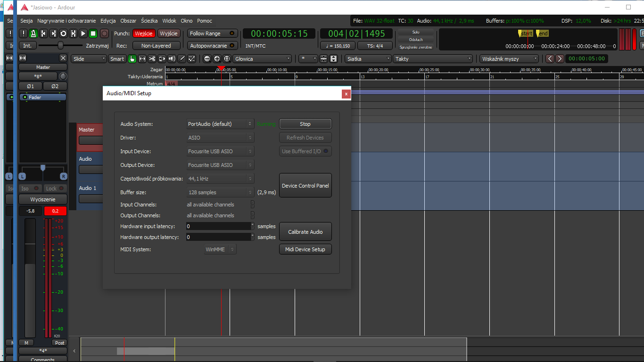
Task: Toggle Autopowracanie auto-return
Action: tap(213, 46)
